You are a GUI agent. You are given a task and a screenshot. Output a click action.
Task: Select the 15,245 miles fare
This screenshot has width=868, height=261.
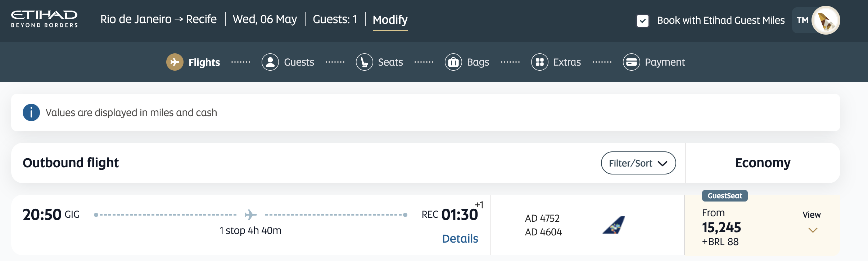point(722,227)
